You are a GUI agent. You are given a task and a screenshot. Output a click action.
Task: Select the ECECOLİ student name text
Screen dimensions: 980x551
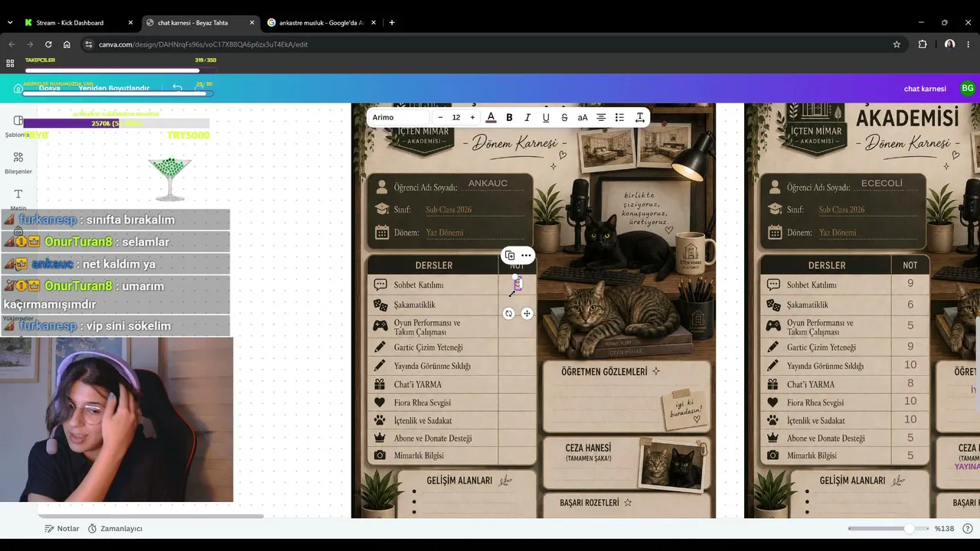(882, 184)
